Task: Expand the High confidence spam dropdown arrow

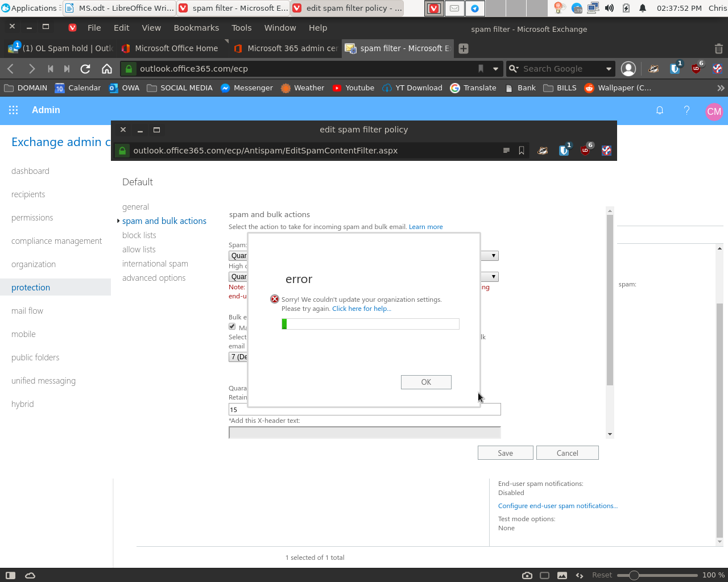Action: coord(494,277)
